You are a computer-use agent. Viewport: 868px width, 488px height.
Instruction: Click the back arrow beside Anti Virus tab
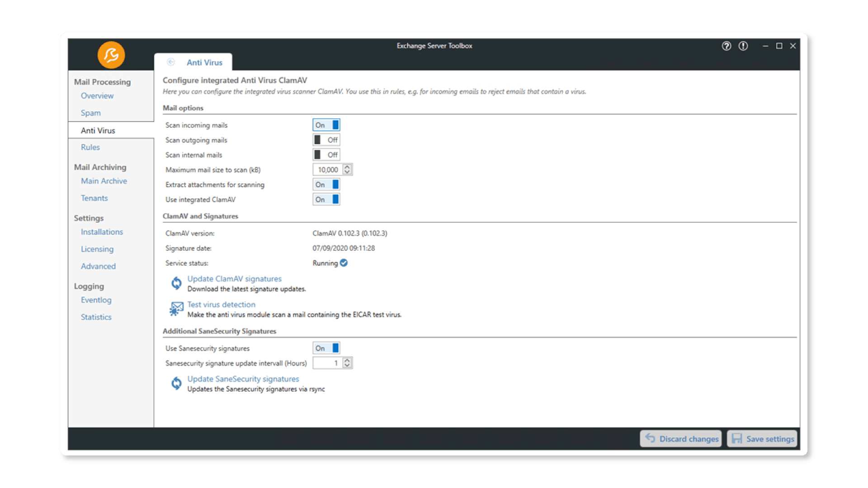click(x=171, y=62)
